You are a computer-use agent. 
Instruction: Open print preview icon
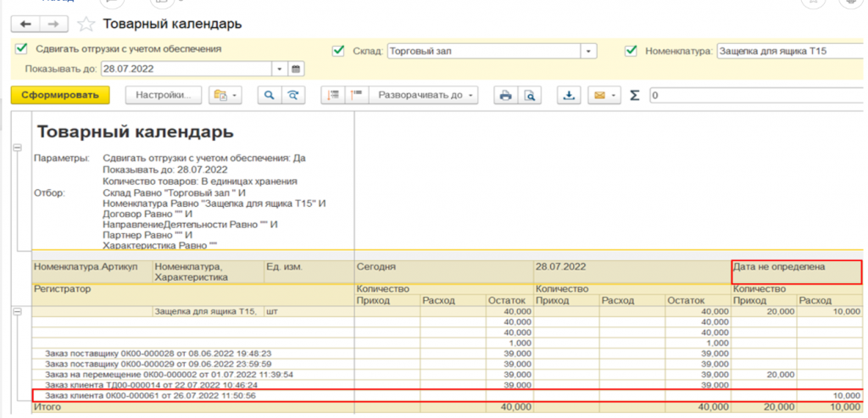click(530, 95)
